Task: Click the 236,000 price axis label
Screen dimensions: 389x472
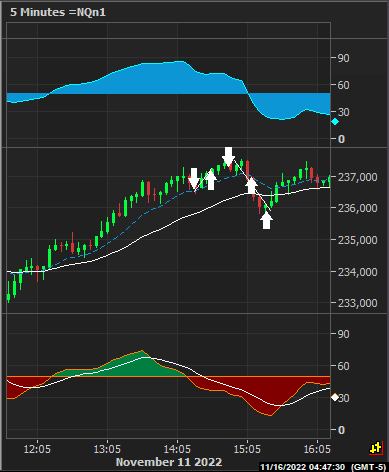Action: tap(358, 208)
